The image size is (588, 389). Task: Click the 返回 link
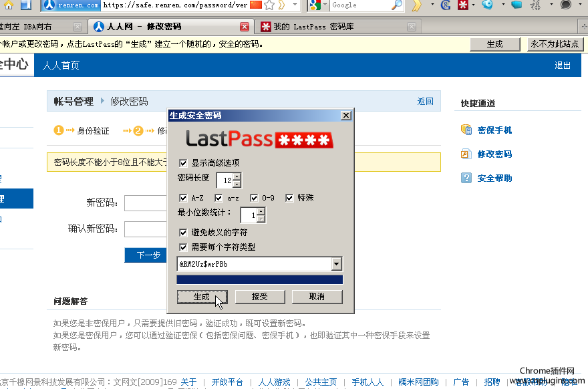[425, 102]
